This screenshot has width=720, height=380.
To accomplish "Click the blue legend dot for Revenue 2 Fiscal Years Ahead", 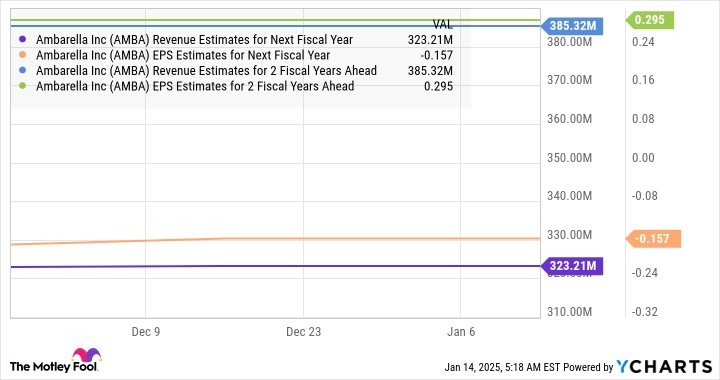I will point(22,71).
